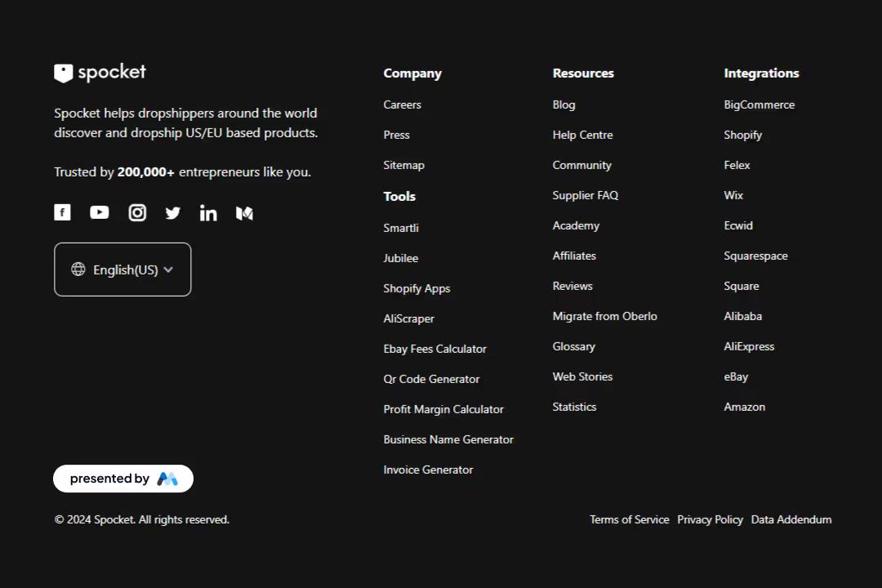882x588 pixels.
Task: Go to the Careers page
Action: (x=402, y=105)
